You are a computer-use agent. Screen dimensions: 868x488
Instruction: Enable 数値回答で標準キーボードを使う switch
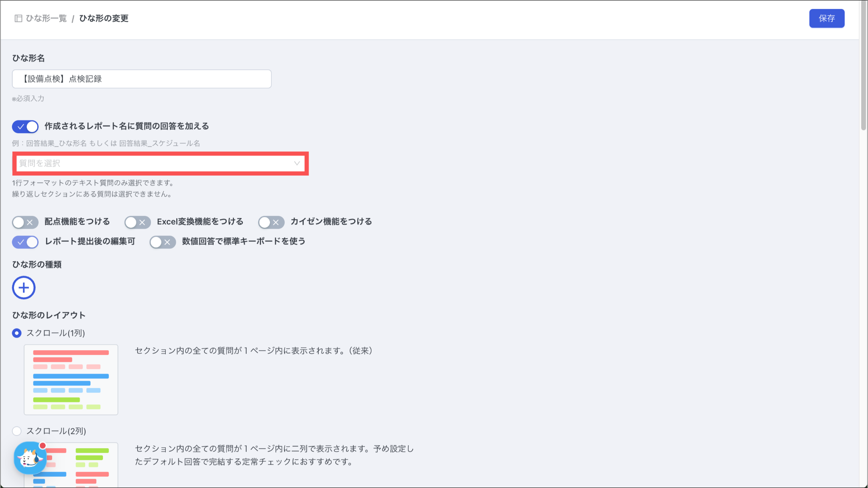(x=162, y=242)
